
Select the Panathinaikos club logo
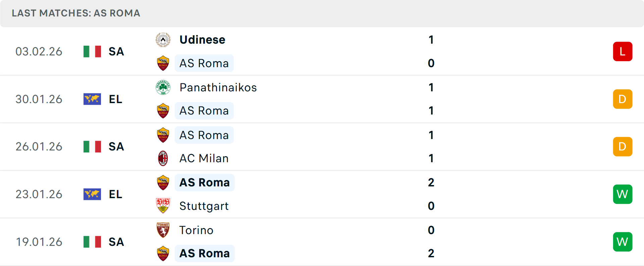[163, 87]
